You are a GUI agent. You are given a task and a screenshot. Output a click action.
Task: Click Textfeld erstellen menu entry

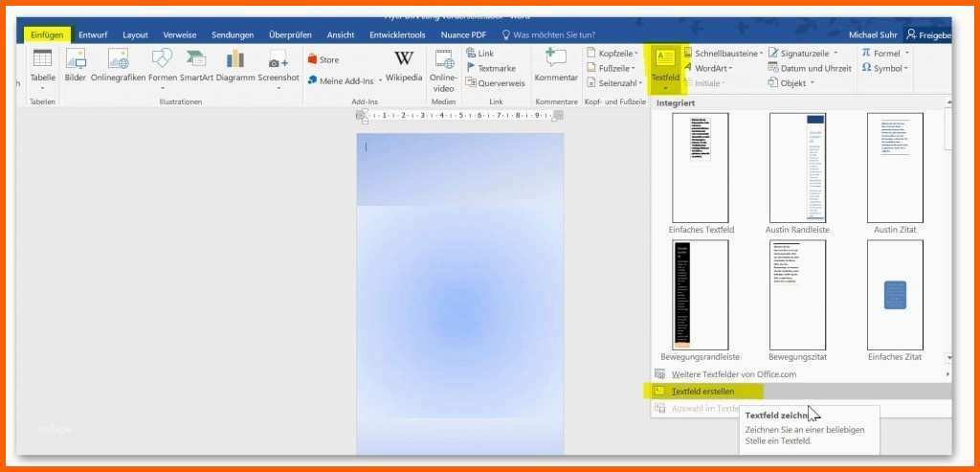click(801, 392)
